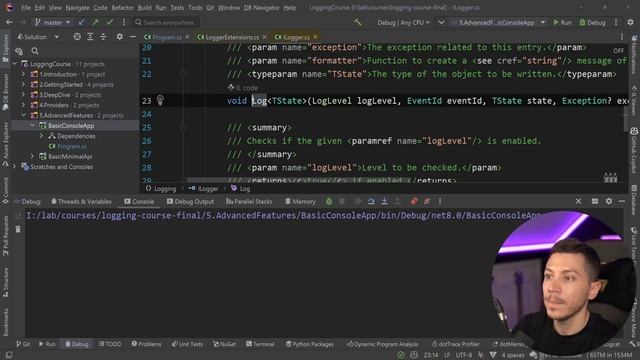Open the Unit Tests tool window
The image size is (640, 360).
pyautogui.click(x=187, y=344)
